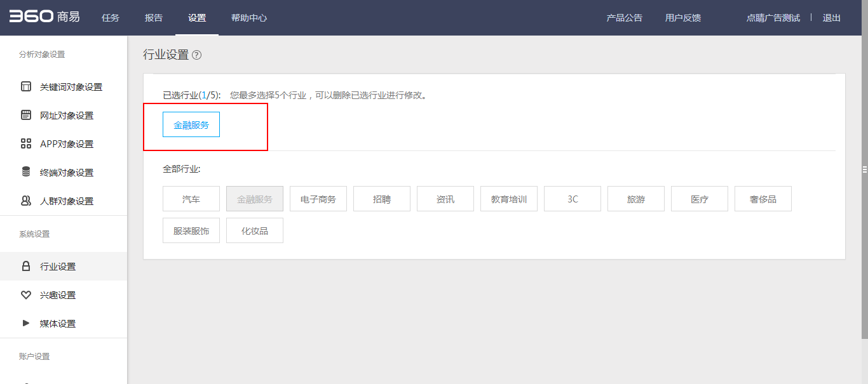
Task: Choose the 教育培训 industry option
Action: coord(509,199)
